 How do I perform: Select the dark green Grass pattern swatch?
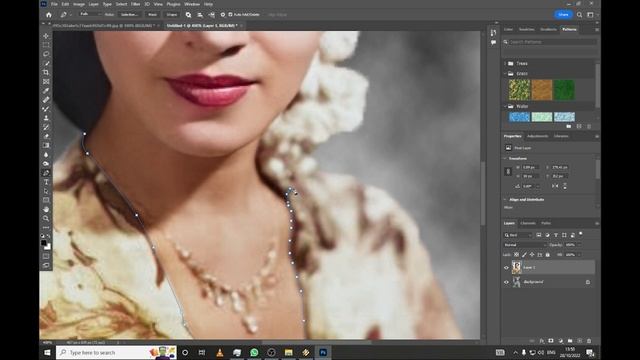coord(564,90)
